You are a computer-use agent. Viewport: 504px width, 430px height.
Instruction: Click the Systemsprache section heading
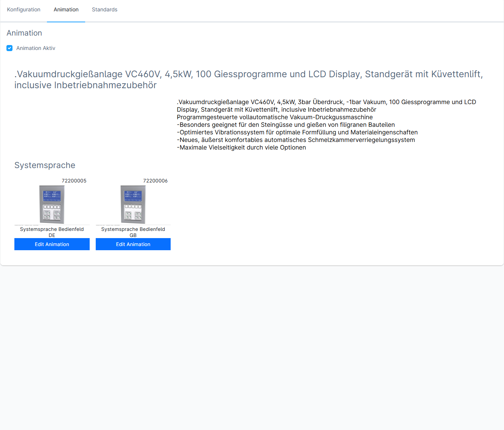[x=45, y=165]
